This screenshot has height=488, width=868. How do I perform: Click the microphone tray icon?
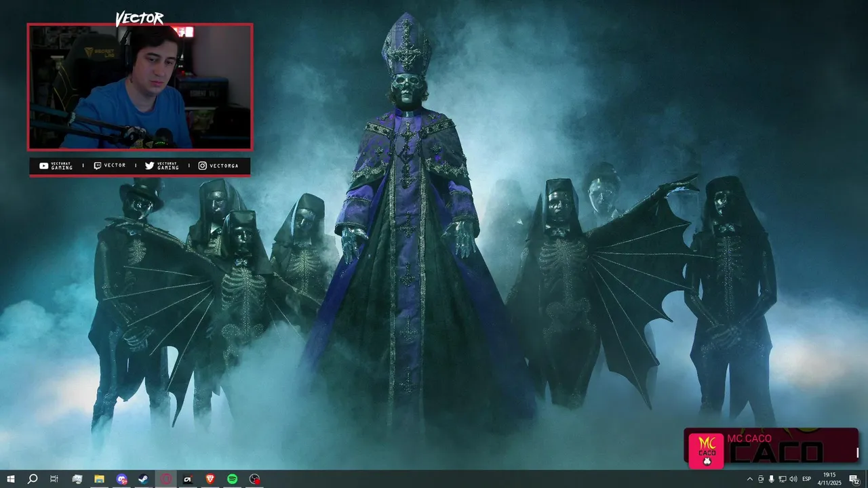click(771, 479)
